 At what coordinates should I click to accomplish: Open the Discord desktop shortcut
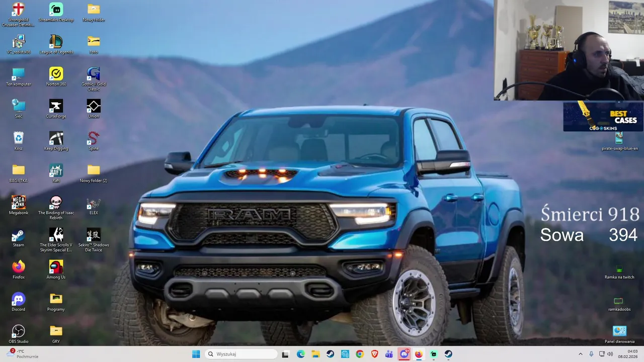click(19, 302)
